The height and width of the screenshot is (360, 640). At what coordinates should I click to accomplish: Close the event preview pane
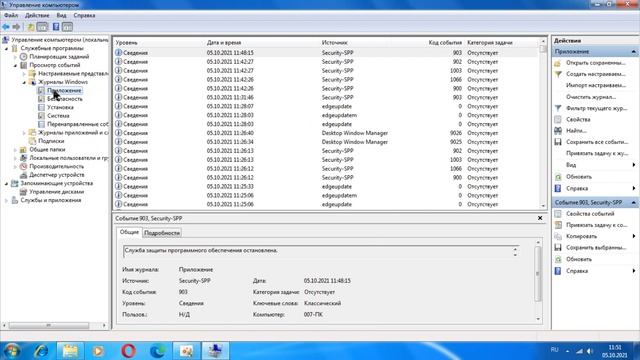pyautogui.click(x=540, y=218)
